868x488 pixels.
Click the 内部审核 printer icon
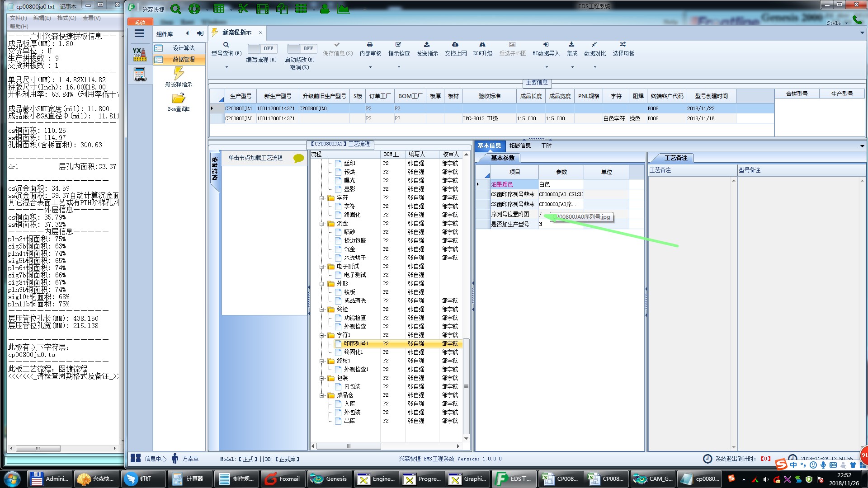click(370, 45)
